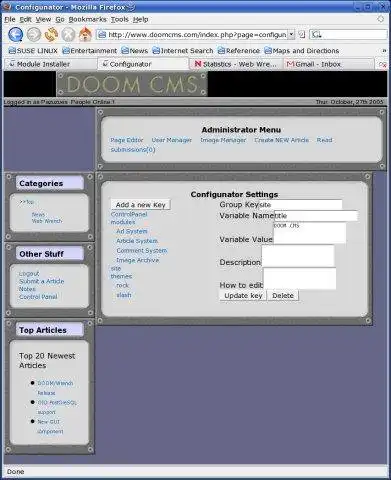Close the current tab button

tap(383, 64)
